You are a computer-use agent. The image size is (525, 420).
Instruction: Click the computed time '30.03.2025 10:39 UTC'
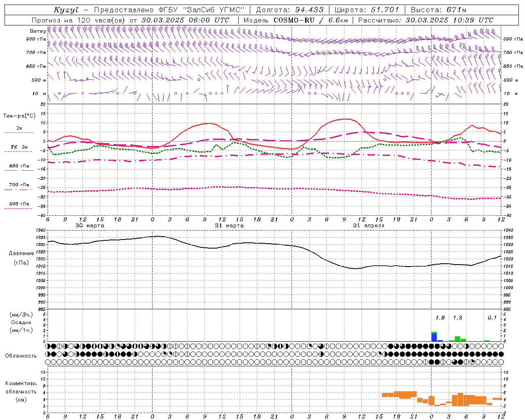pos(450,20)
